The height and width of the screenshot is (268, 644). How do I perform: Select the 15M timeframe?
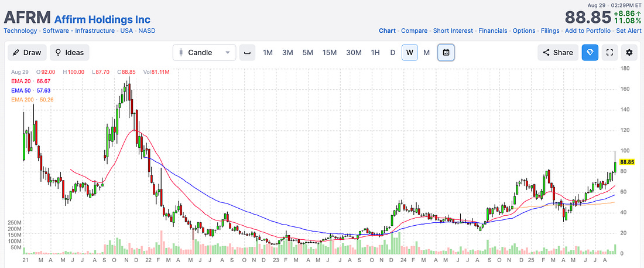[330, 53]
